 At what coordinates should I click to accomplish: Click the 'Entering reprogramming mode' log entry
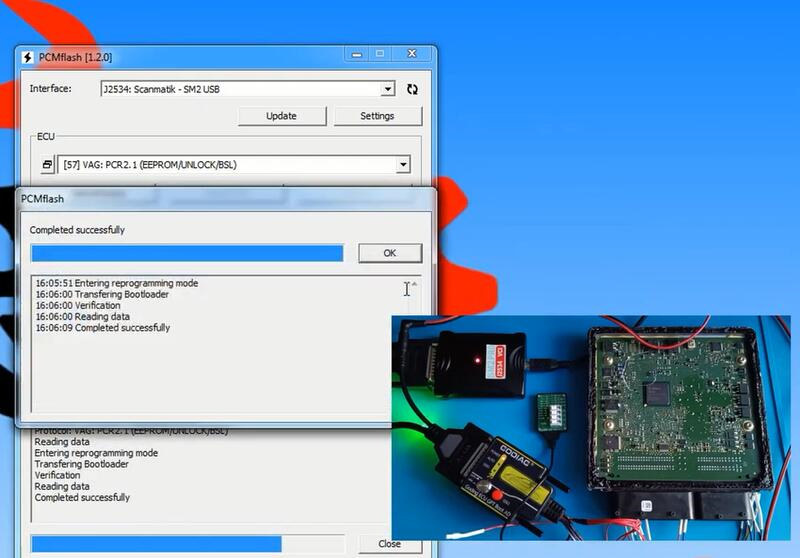[x=116, y=283]
